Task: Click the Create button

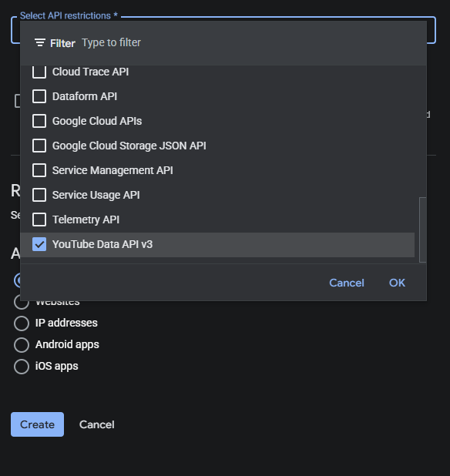Action: (37, 424)
